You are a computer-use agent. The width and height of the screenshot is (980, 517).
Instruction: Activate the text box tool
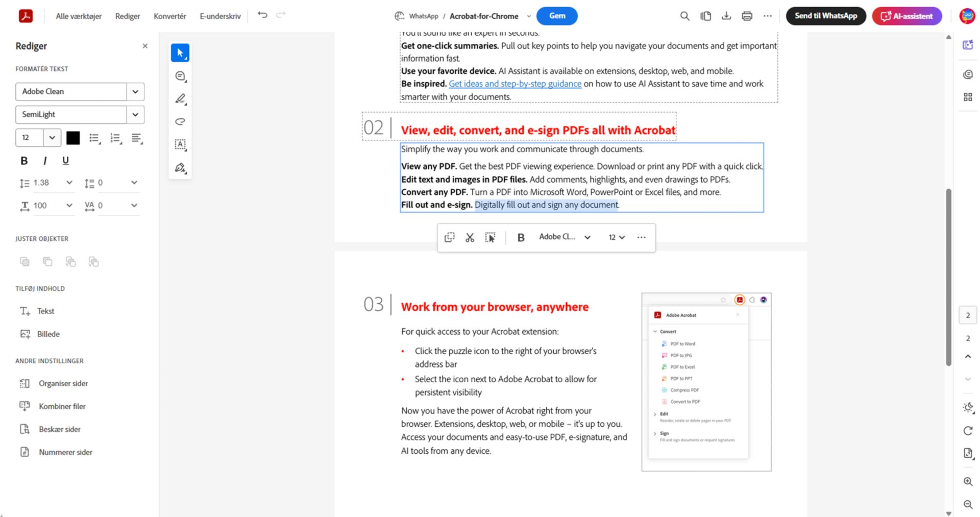click(x=180, y=144)
